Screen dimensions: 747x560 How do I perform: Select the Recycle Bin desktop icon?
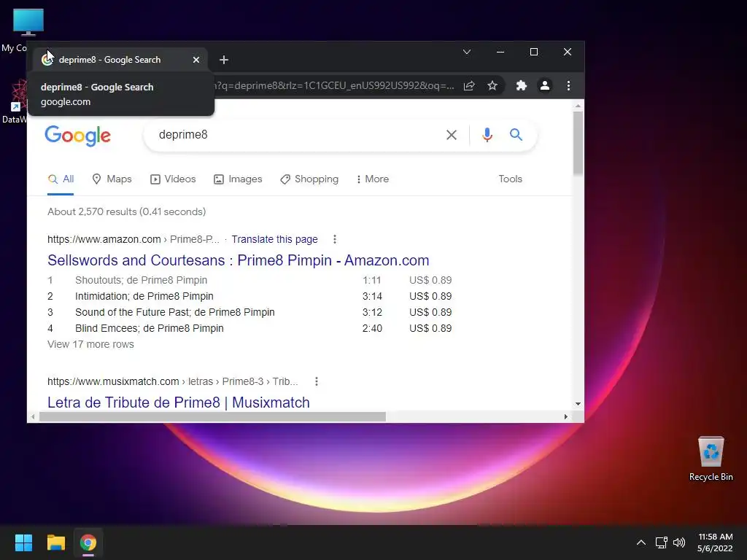[x=711, y=459]
